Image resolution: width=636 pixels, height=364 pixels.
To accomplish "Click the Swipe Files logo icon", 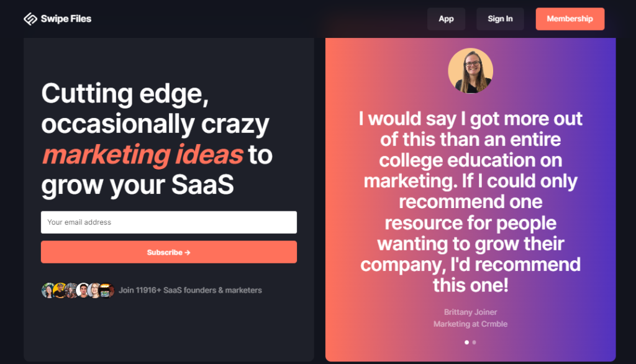I will (30, 19).
